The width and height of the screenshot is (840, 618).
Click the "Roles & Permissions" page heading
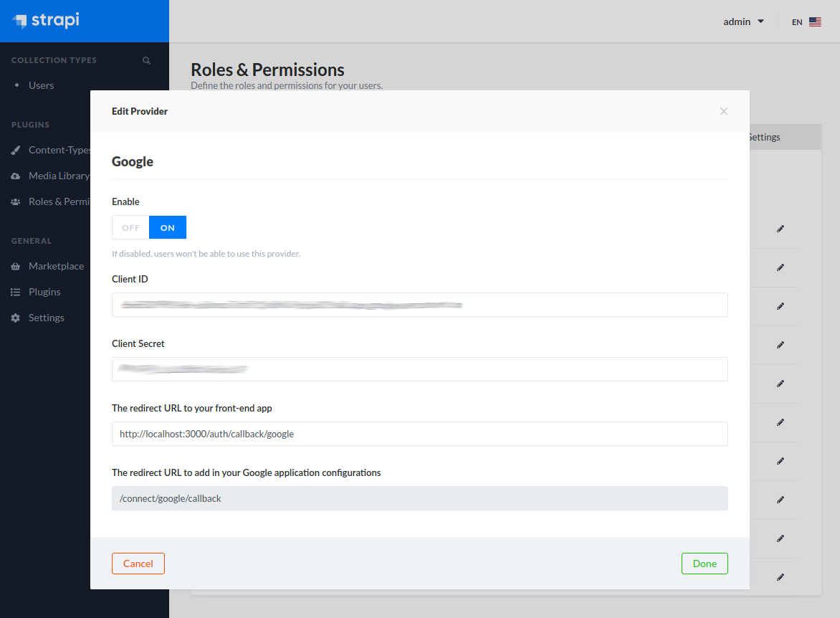[x=268, y=70]
